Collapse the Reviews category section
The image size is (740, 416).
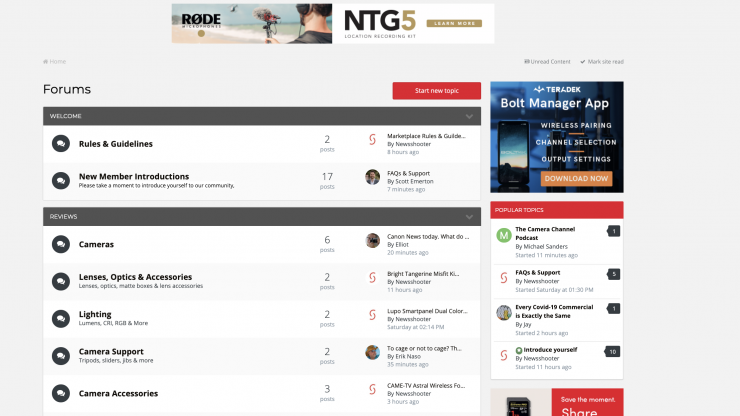[x=469, y=216]
